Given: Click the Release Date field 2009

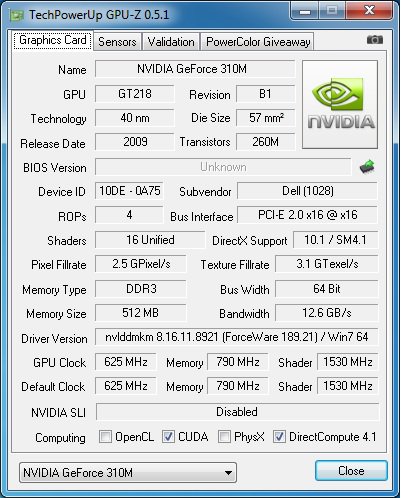Looking at the screenshot, I should click(135, 142).
